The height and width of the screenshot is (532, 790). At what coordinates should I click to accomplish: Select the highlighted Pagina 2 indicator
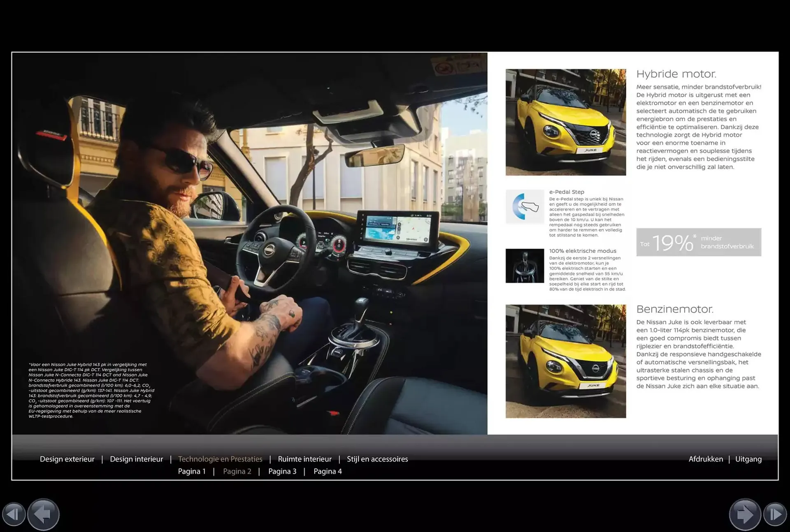pos(237,471)
